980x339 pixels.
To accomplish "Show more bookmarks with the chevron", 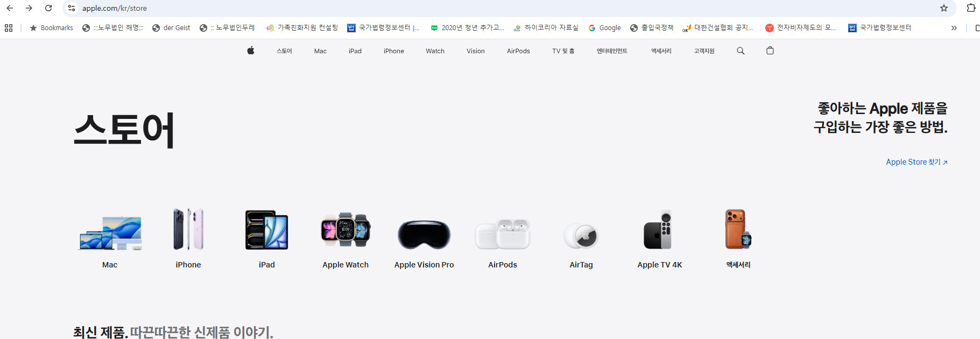I will pos(954,28).
